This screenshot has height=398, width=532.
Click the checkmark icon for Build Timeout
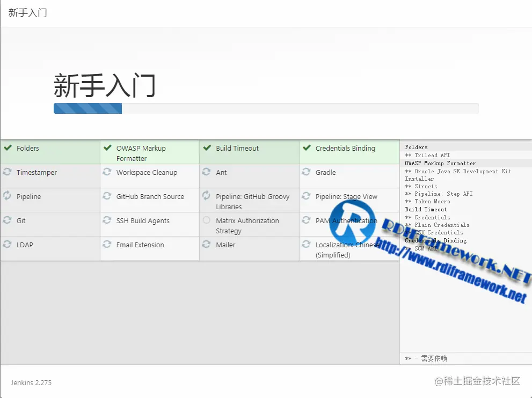207,148
